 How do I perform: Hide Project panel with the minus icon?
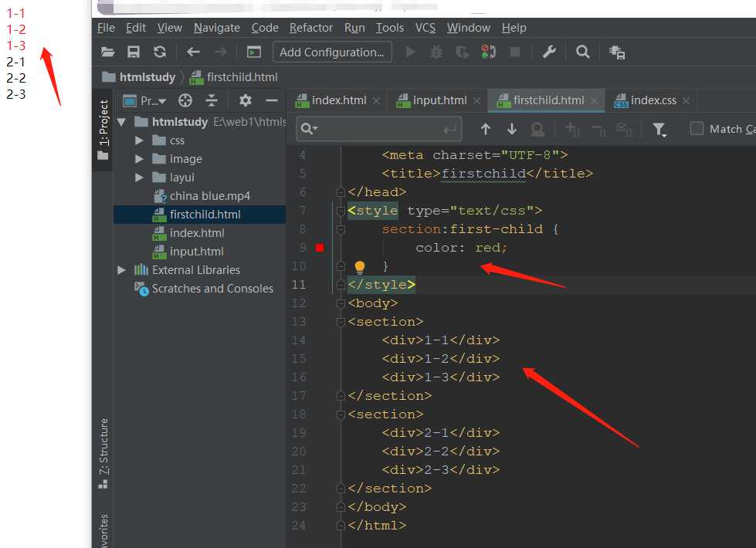pyautogui.click(x=272, y=100)
